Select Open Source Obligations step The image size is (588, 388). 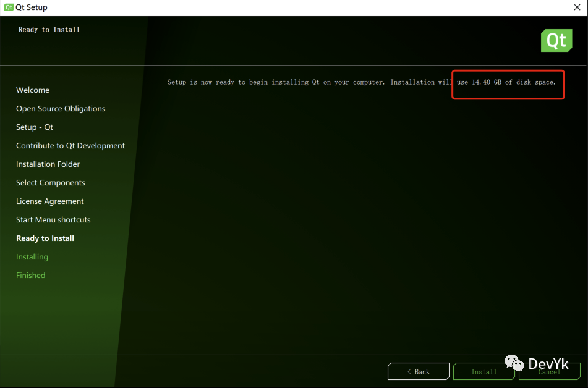coord(61,108)
